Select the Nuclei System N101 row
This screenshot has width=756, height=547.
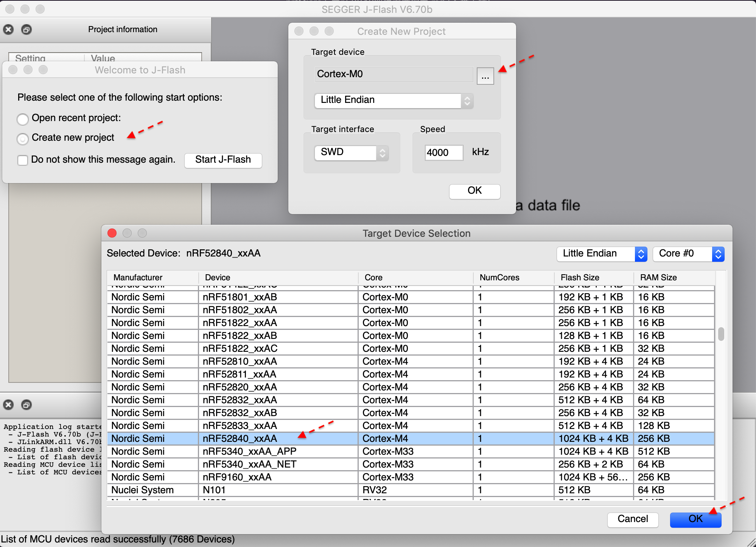[x=411, y=490]
